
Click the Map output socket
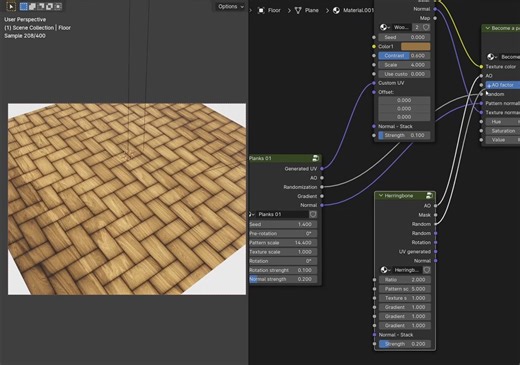pos(435,18)
